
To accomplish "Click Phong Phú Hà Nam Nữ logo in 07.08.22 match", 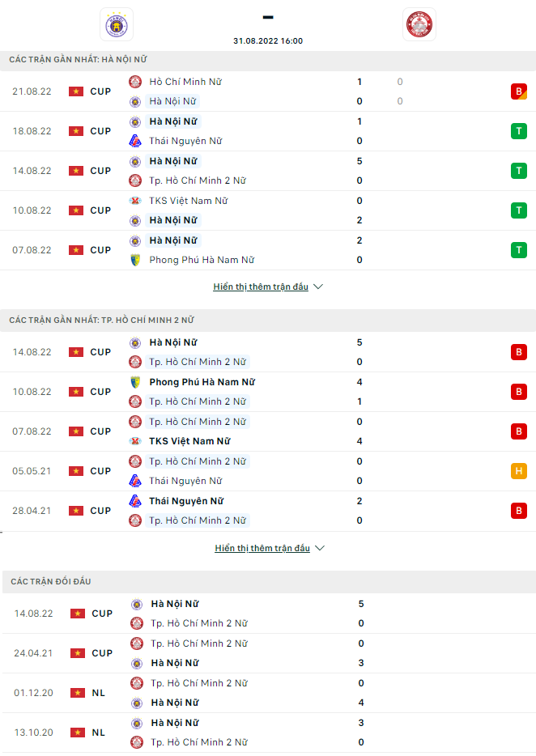I will point(135,260).
